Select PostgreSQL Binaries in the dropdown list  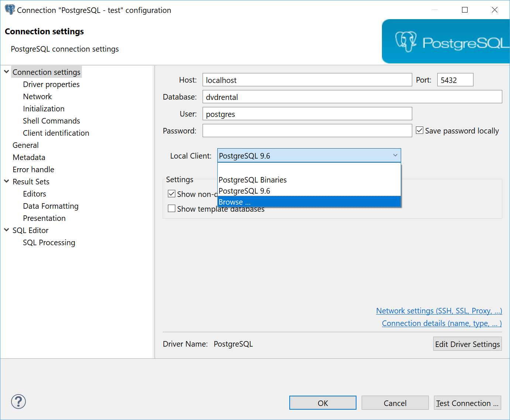(309, 180)
